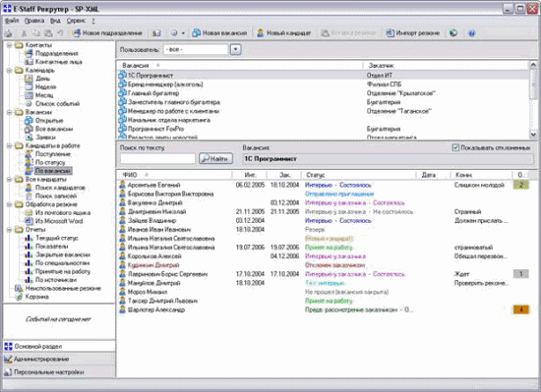Select vacancy Главный бухгалтер
This screenshot has width=541, height=392.
323,93
